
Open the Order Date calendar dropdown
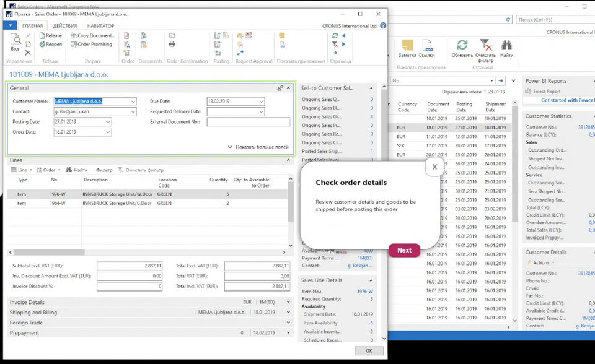(x=108, y=132)
